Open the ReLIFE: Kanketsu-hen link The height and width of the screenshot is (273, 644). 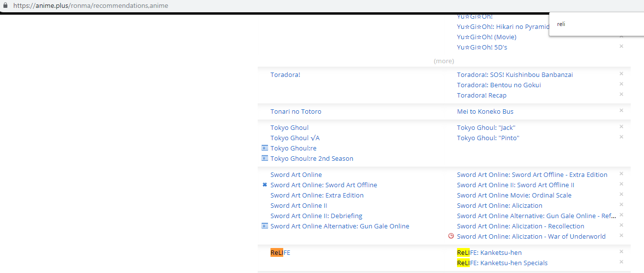pyautogui.click(x=489, y=252)
